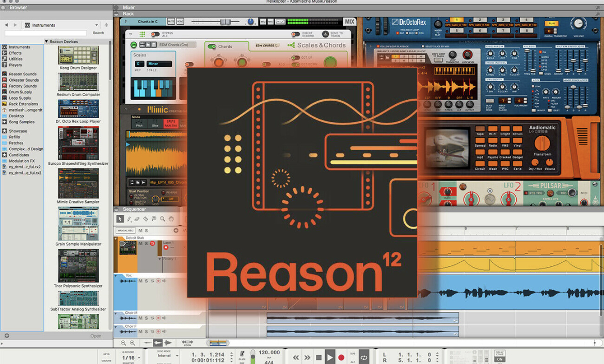Collapse the Sequencer panel header
The width and height of the screenshot is (604, 364).
117,210
